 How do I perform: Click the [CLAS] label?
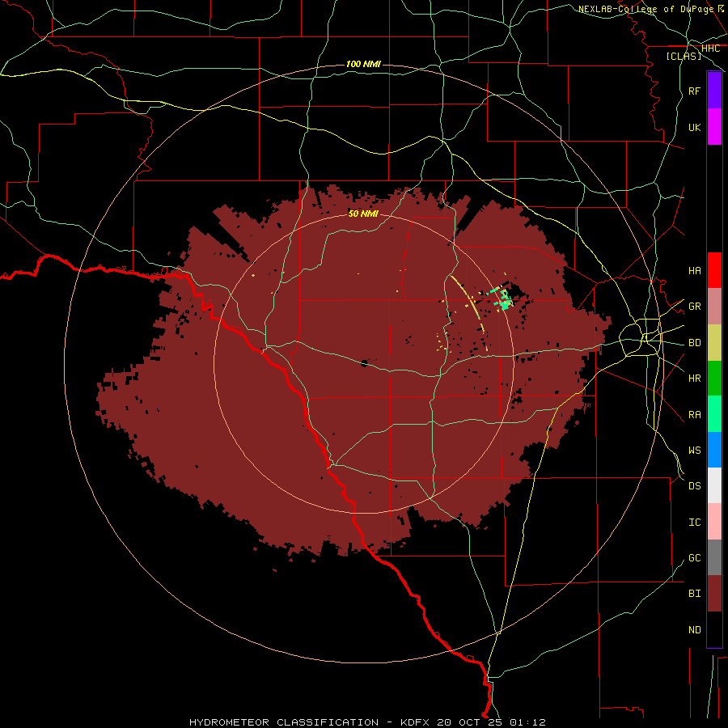(684, 56)
